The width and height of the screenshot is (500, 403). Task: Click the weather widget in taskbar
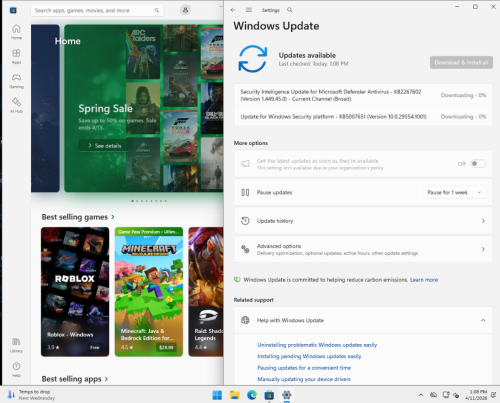tap(31, 395)
